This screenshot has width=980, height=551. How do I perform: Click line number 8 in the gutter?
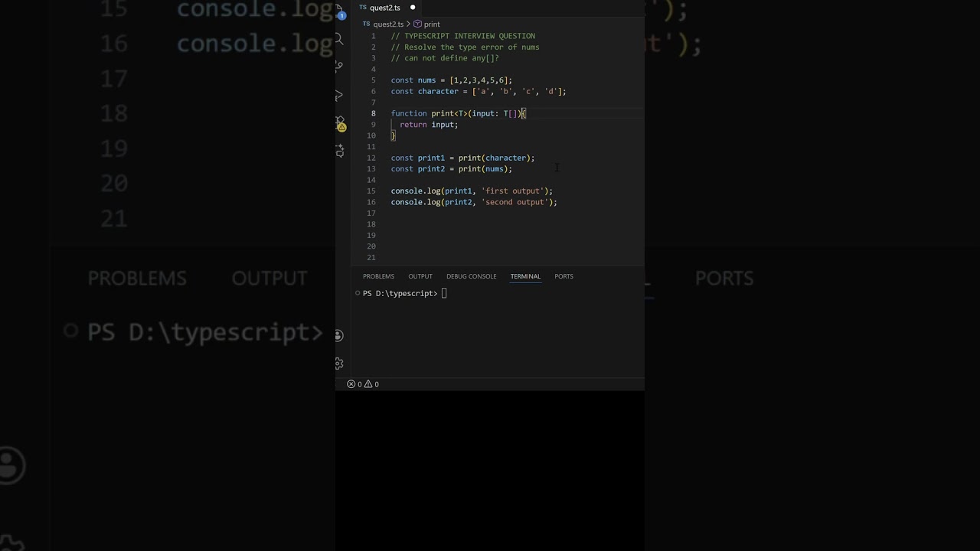coord(373,113)
